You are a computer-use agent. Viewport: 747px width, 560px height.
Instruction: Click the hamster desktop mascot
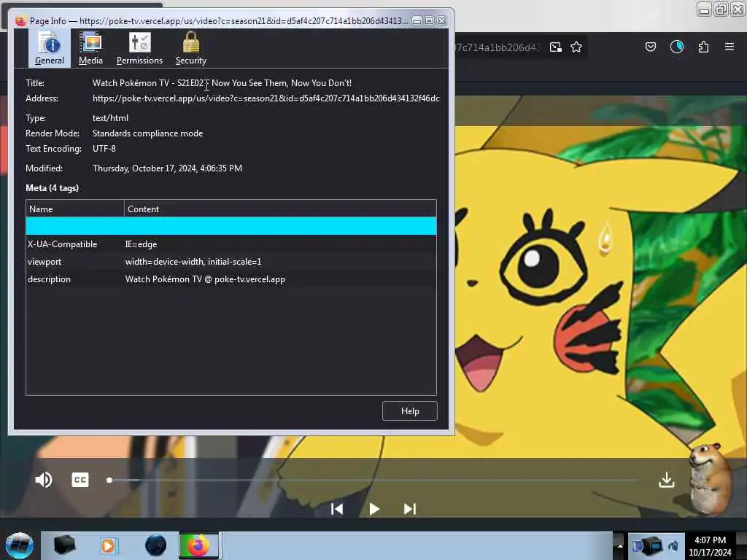[711, 478]
